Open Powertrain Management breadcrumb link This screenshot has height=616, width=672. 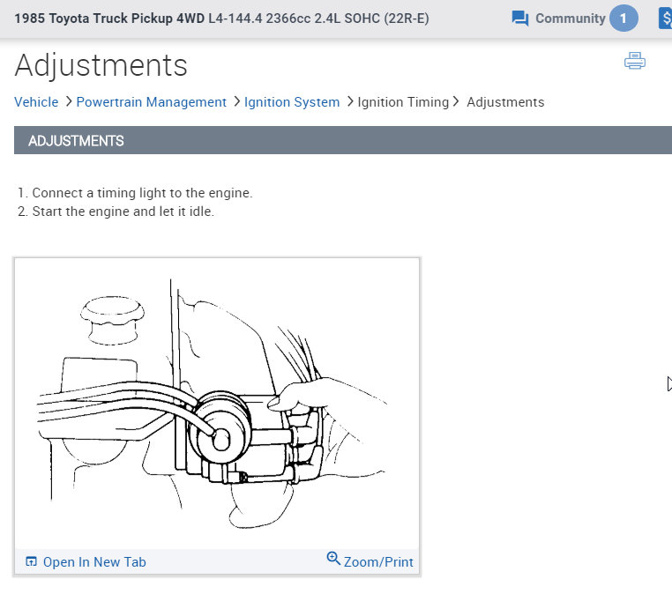[152, 102]
